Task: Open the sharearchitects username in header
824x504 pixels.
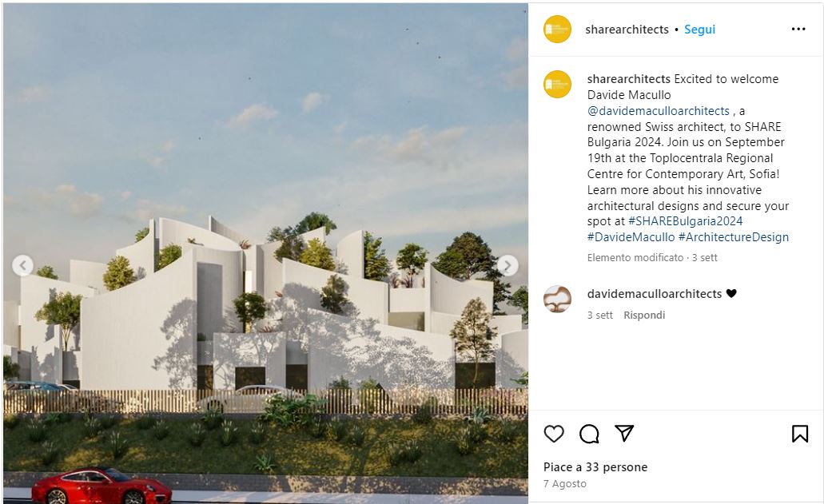Action: pos(627,30)
